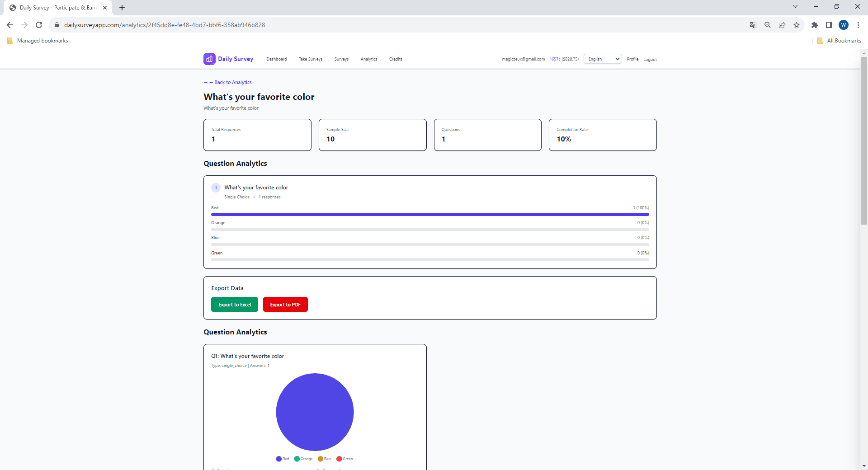The width and height of the screenshot is (868, 470).
Task: Open the Daily Survey logo icon
Action: pyautogui.click(x=209, y=59)
